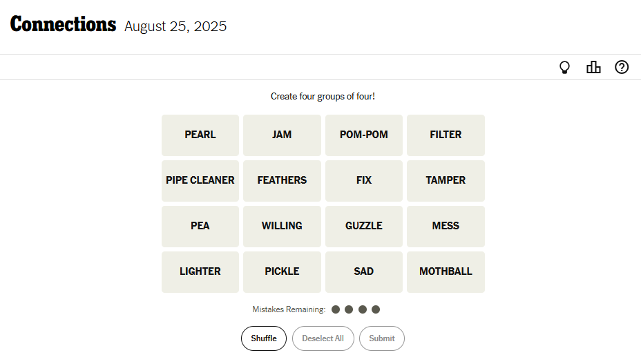Open the question mark help icon
The width and height of the screenshot is (641, 364).
pos(622,67)
